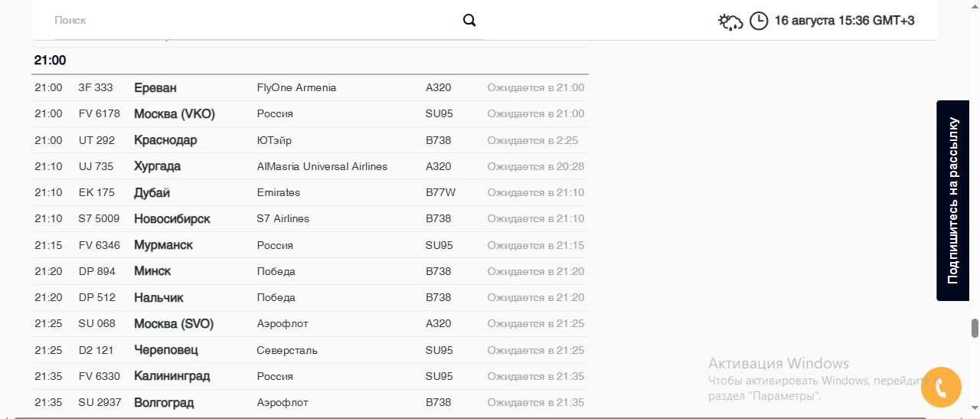Open flight FV 6330

[x=100, y=376]
